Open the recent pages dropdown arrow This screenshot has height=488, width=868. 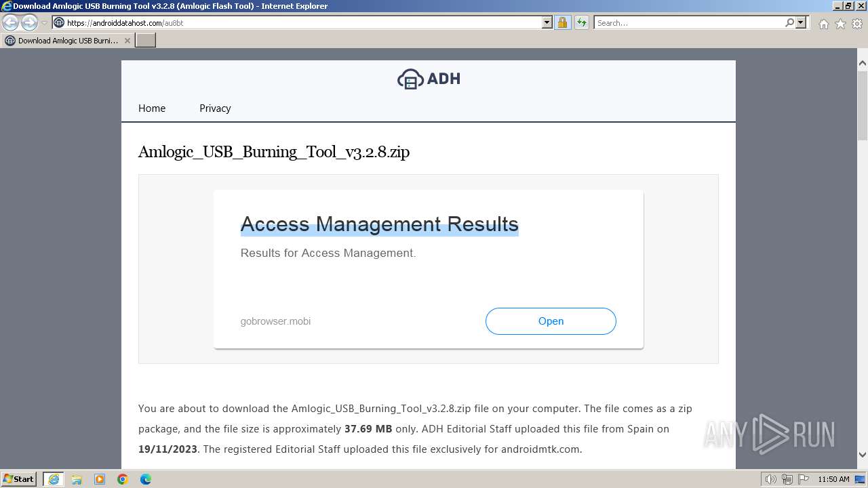(44, 23)
